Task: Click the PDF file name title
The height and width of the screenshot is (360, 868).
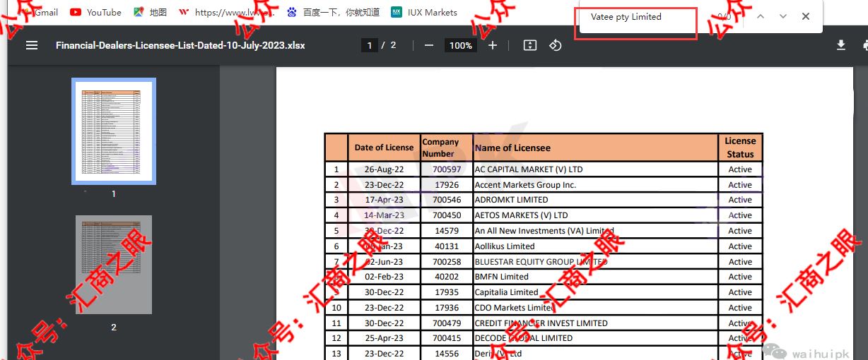Action: [180, 45]
